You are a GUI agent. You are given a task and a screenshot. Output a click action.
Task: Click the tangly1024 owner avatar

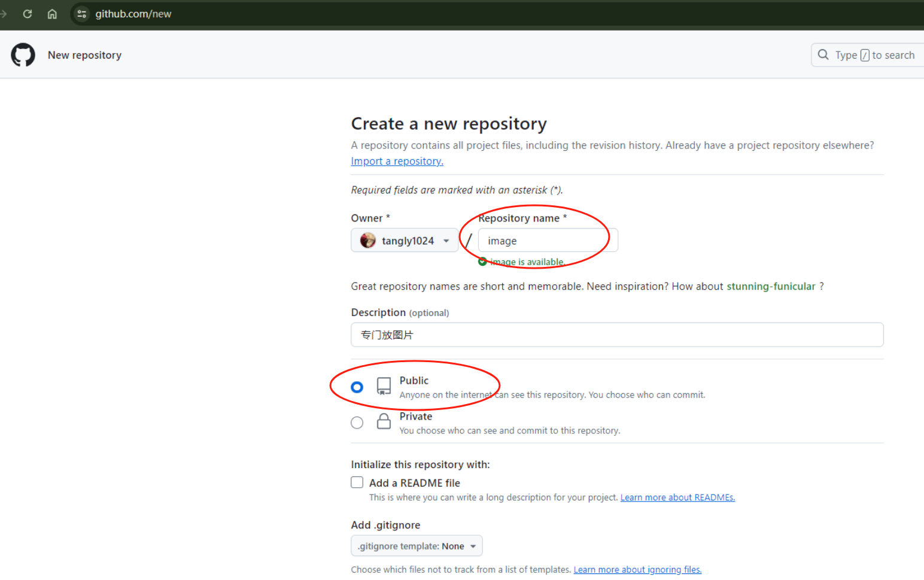pos(368,241)
